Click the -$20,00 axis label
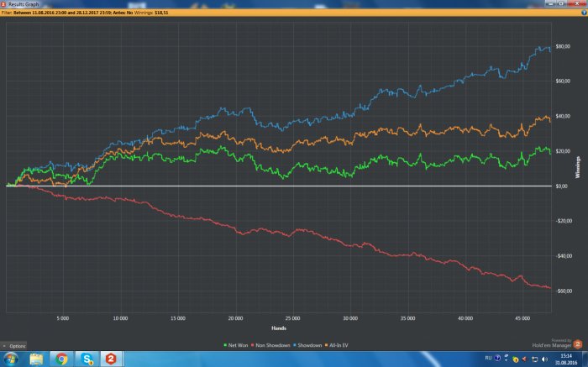The image size is (588, 367). point(564,221)
